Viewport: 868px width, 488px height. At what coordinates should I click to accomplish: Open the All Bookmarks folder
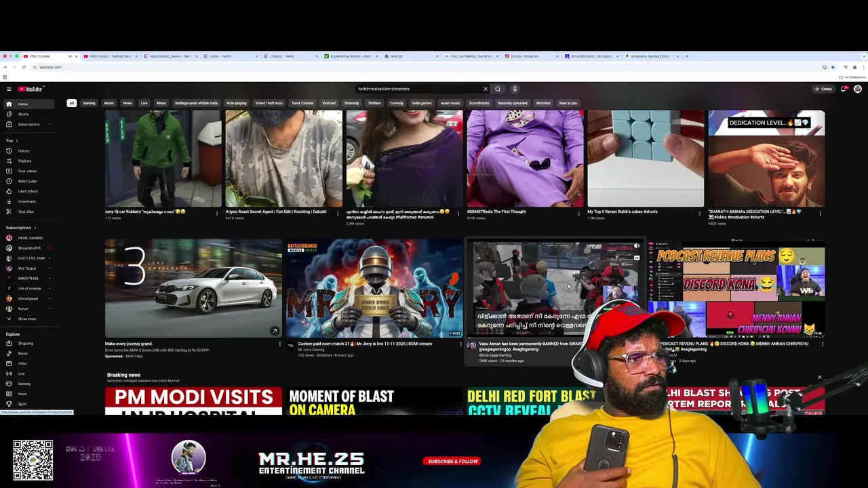853,77
